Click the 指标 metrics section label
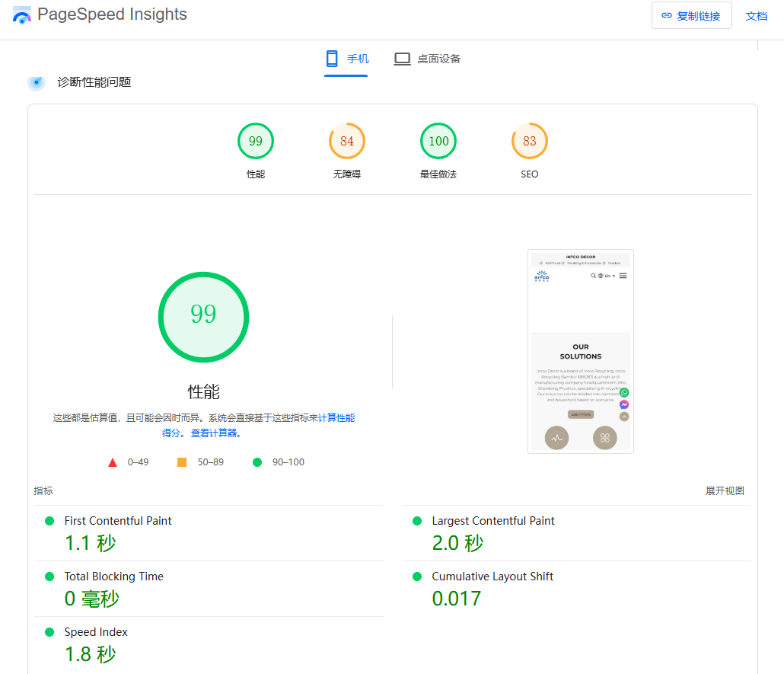 click(x=43, y=491)
